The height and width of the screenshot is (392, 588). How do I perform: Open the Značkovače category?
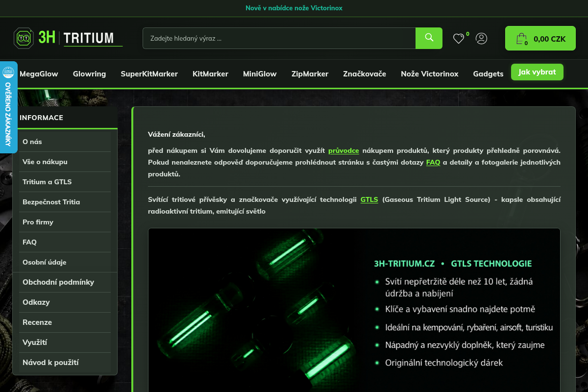click(x=365, y=74)
